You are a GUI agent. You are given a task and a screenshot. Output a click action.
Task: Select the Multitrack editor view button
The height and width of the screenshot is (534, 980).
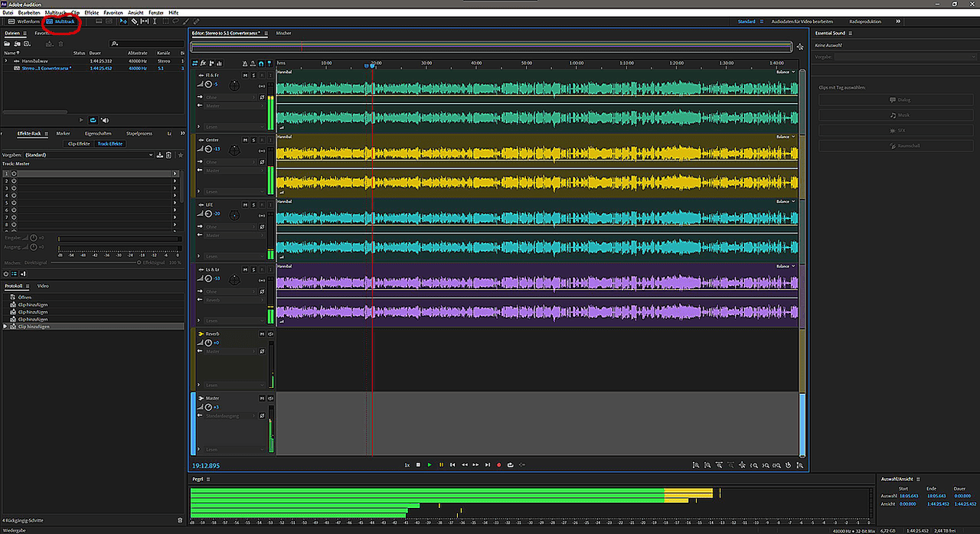click(60, 21)
